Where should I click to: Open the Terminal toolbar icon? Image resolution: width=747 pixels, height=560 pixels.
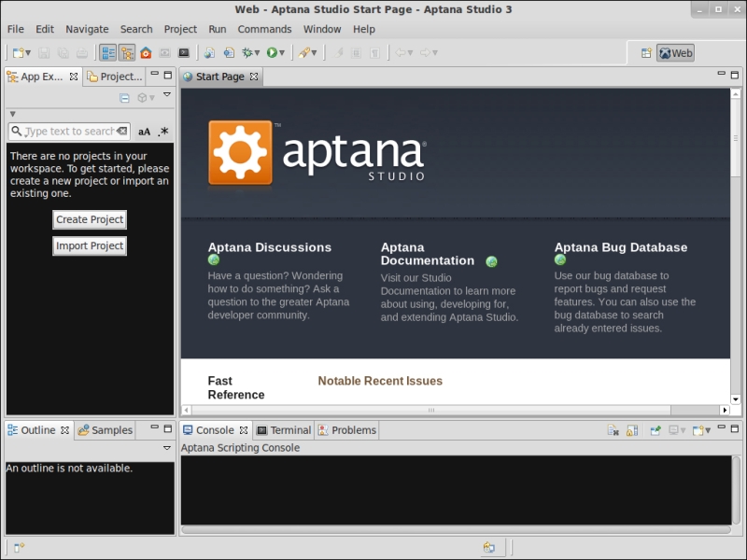click(184, 53)
